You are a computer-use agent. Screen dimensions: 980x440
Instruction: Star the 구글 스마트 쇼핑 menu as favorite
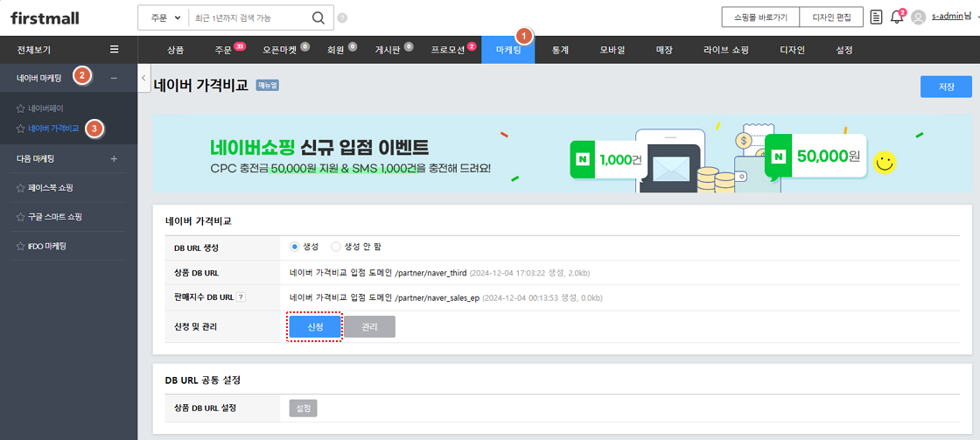click(x=21, y=217)
